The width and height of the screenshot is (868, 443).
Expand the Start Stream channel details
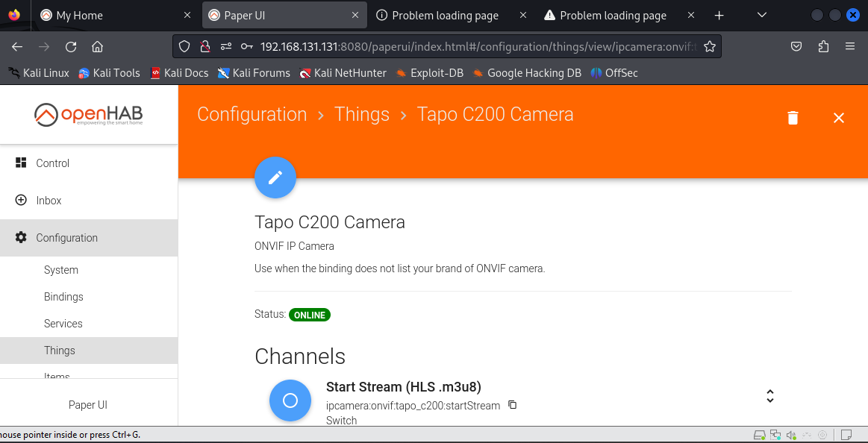(x=769, y=396)
